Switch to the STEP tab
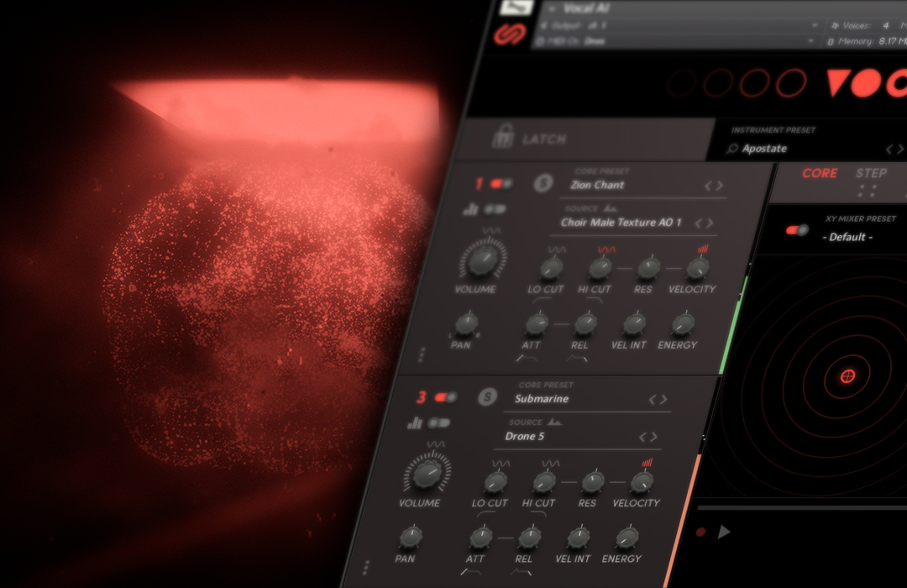The width and height of the screenshot is (907, 588). pyautogui.click(x=871, y=173)
